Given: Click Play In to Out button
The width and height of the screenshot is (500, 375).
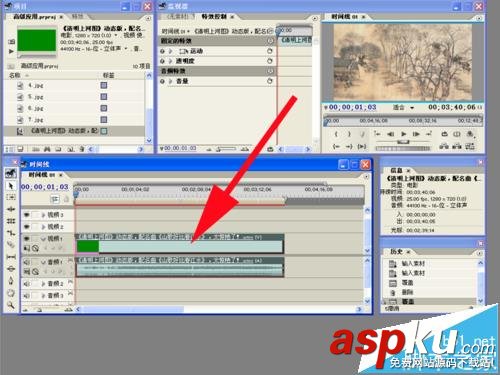Looking at the screenshot, I should [x=362, y=146].
